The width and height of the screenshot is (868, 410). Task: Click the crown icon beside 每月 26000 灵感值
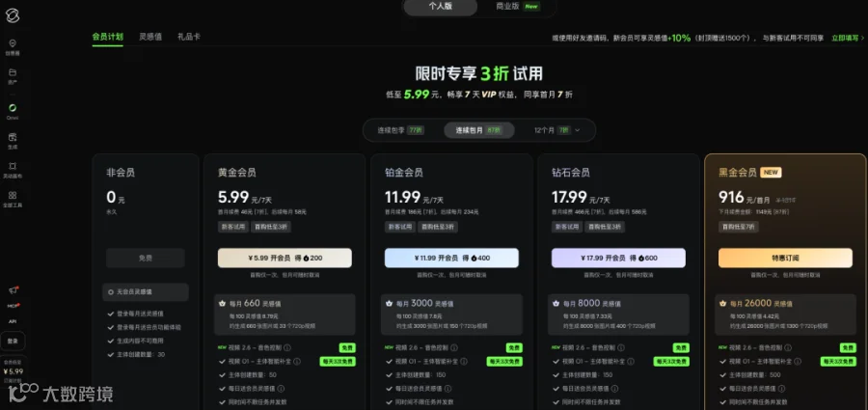pyautogui.click(x=722, y=304)
